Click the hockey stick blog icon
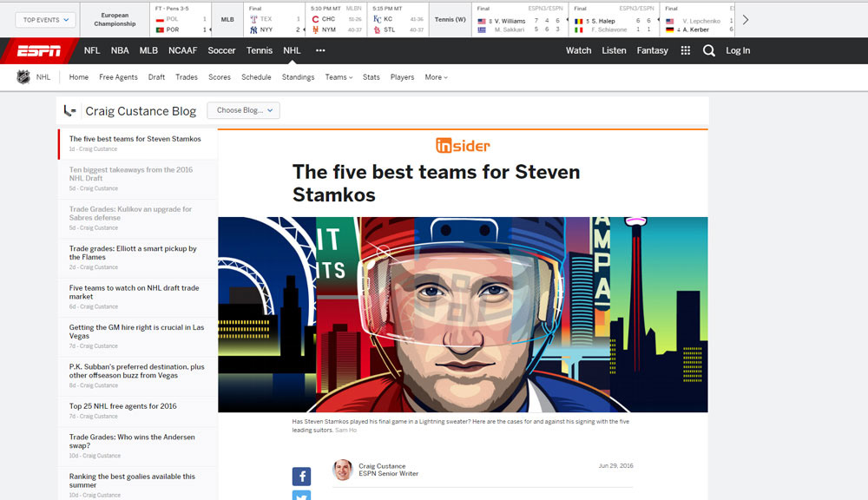This screenshot has width=868, height=500. click(x=69, y=111)
